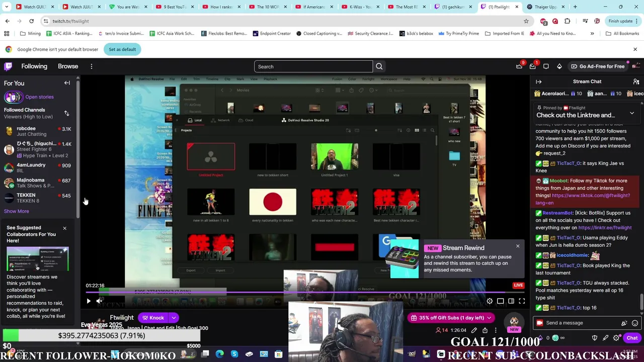Click the Twitch search input
The image size is (644, 362).
point(313,66)
